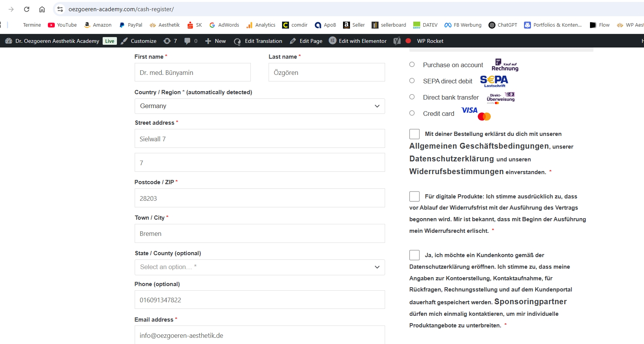Click the Kauf auf Rechnung logo
Viewport: 644px width, 344px height.
tap(505, 65)
